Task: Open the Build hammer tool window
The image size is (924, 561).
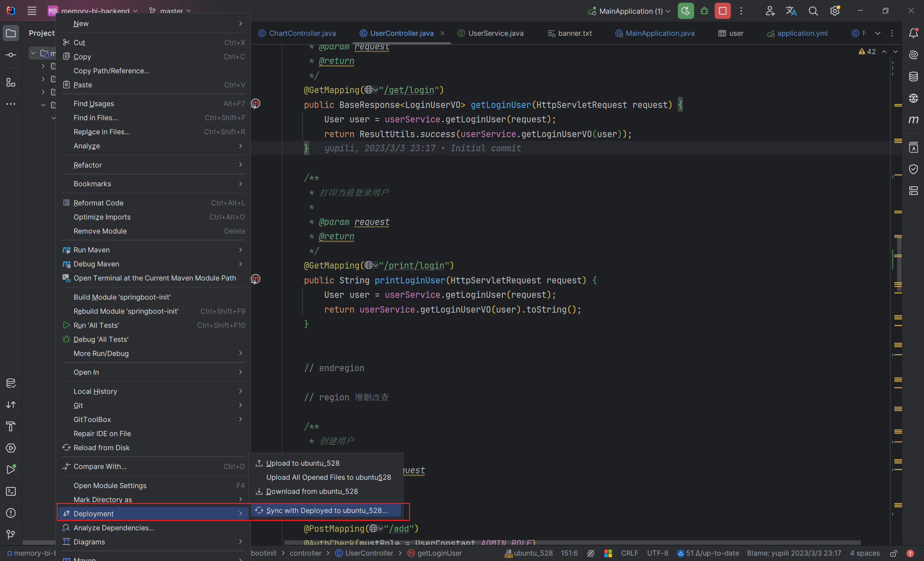Action: pos(11,426)
